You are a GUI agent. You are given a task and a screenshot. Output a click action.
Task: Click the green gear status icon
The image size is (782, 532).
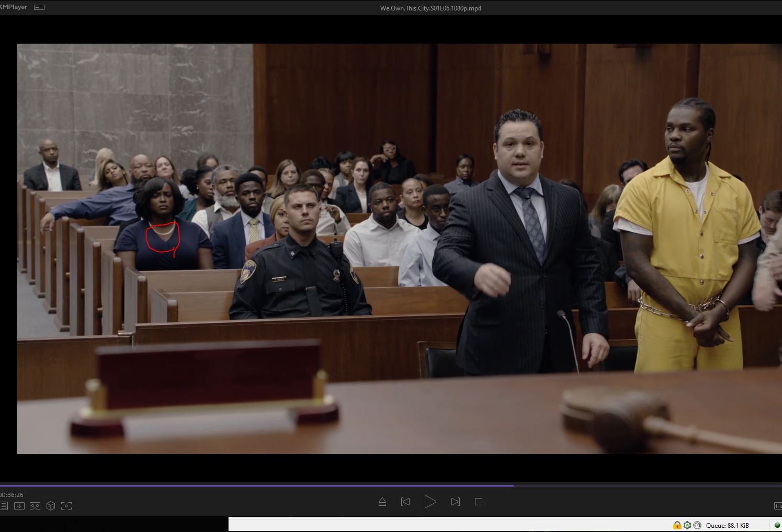(x=687, y=525)
